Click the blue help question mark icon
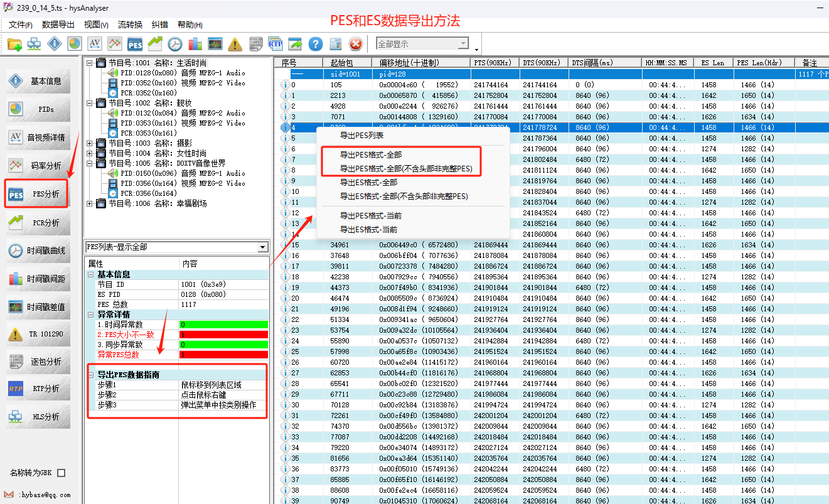Viewport: 829px width, 504px height. coord(316,44)
